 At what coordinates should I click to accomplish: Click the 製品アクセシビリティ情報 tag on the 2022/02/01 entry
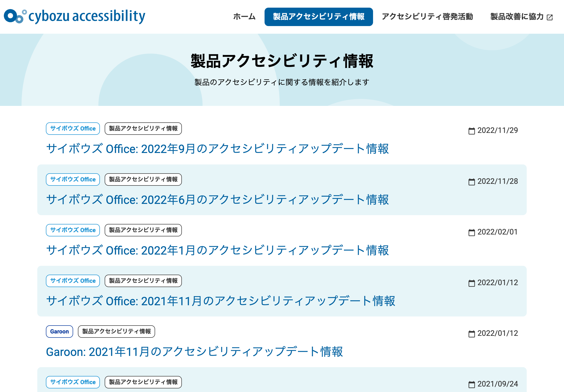[143, 230]
